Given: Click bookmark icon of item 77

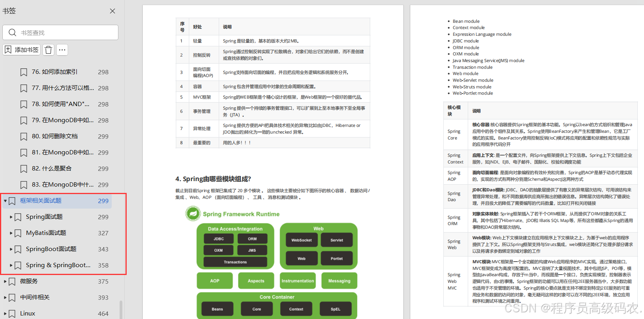Looking at the screenshot, I should [24, 88].
